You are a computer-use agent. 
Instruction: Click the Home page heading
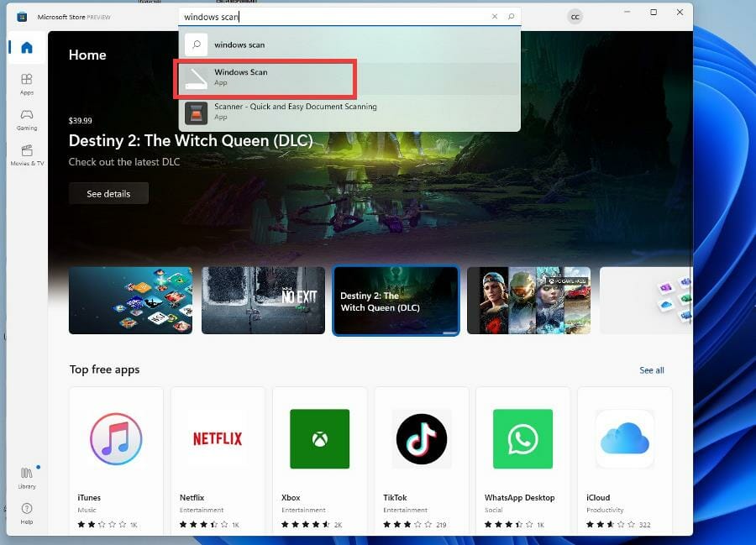87,55
